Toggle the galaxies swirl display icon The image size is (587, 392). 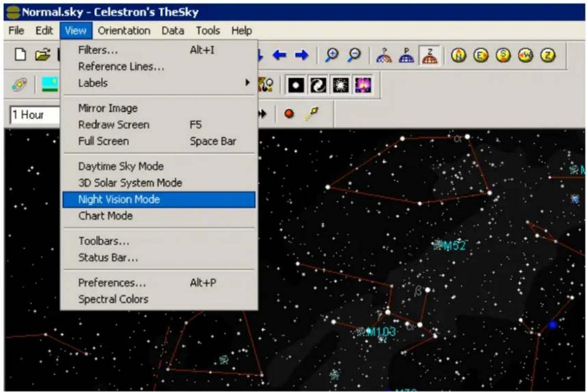(x=318, y=85)
